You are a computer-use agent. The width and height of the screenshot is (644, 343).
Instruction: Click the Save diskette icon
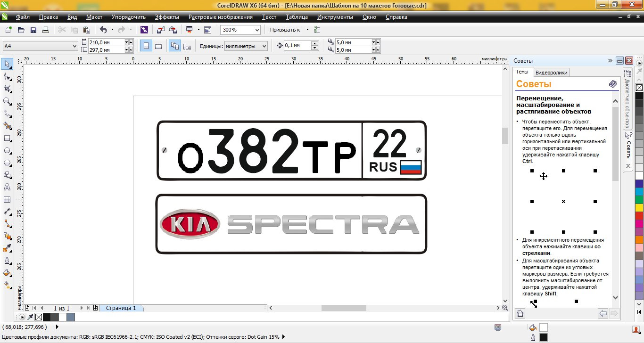coord(33,30)
